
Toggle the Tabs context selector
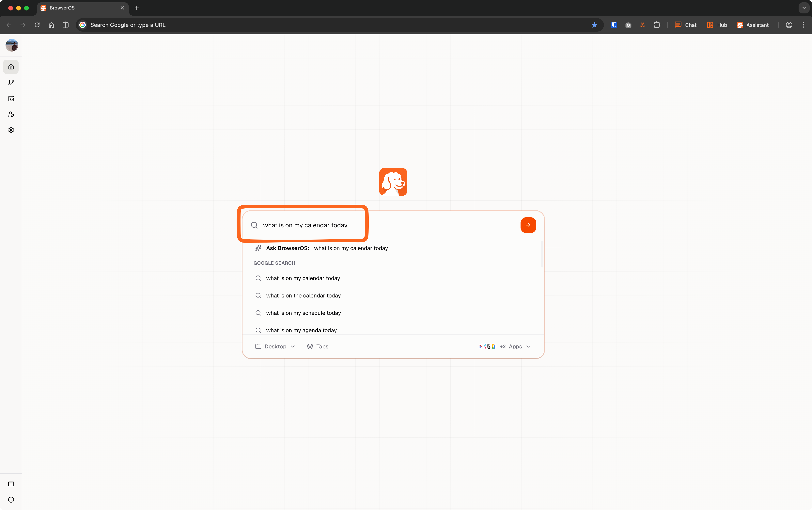318,346
